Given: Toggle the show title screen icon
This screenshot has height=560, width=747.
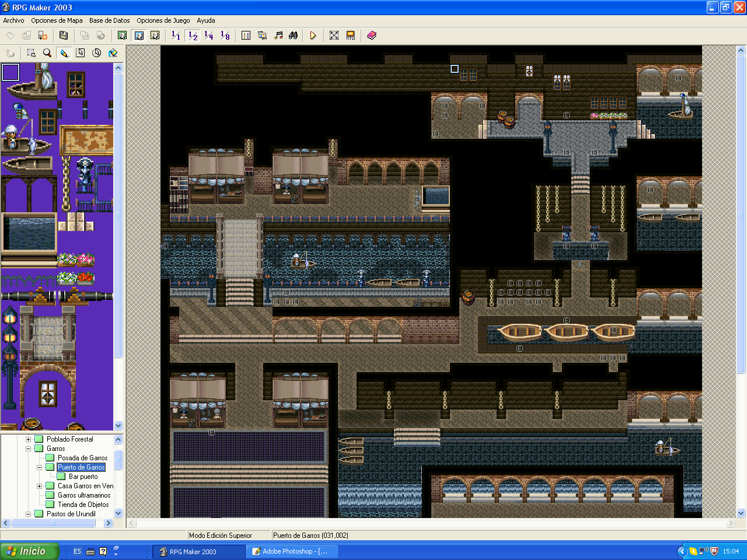Looking at the screenshot, I should tap(351, 36).
